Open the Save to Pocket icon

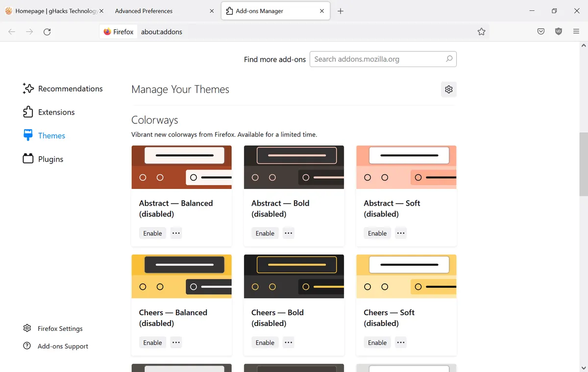click(541, 32)
